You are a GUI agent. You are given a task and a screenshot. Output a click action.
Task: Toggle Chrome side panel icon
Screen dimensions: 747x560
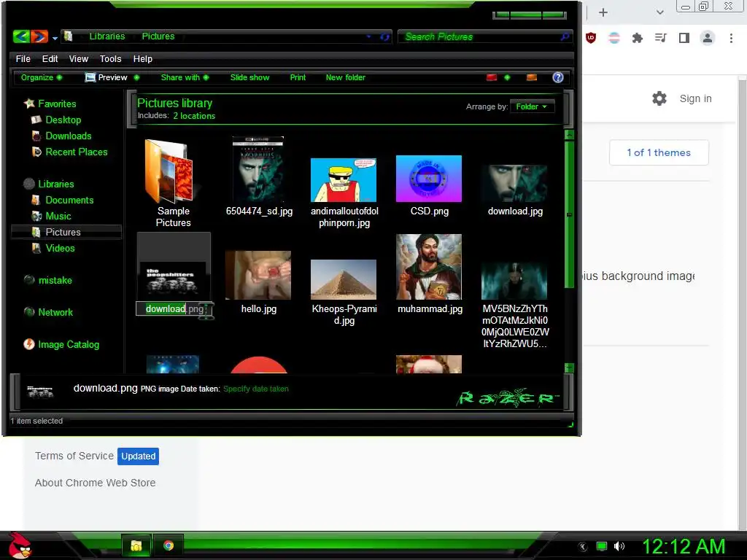[x=684, y=38]
